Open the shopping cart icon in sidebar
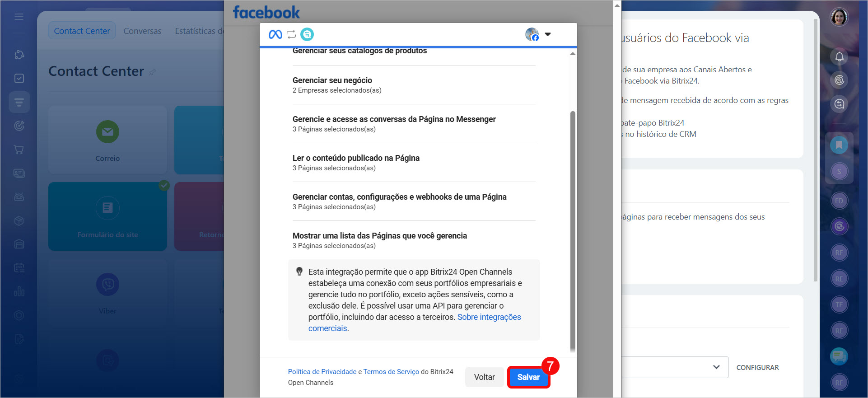Screen dimensions: 868x398 point(19,150)
